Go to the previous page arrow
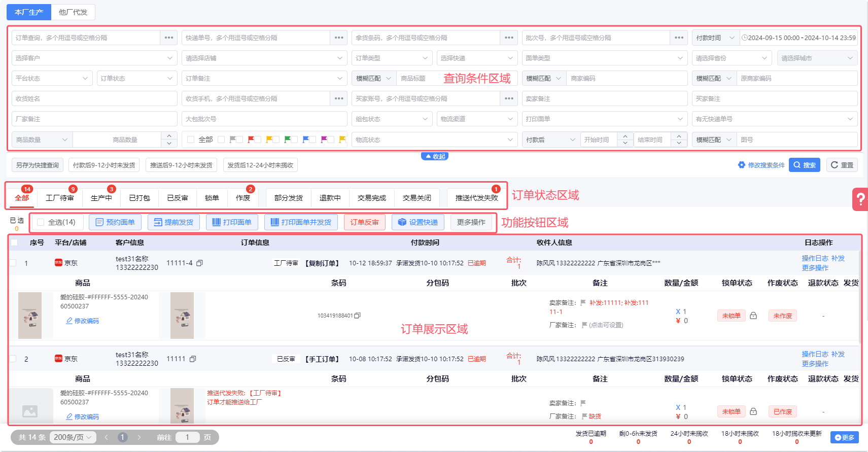The image size is (868, 452). pos(106,437)
